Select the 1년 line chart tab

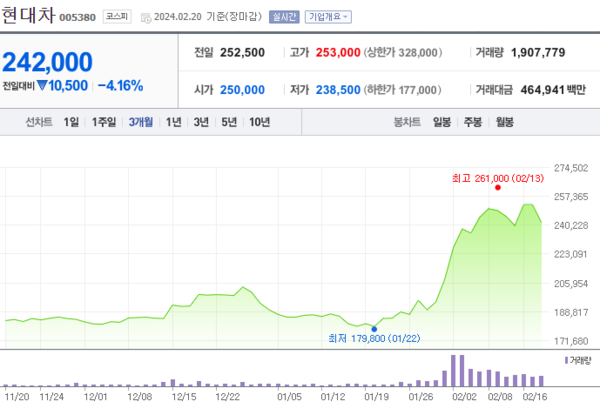[x=173, y=122]
